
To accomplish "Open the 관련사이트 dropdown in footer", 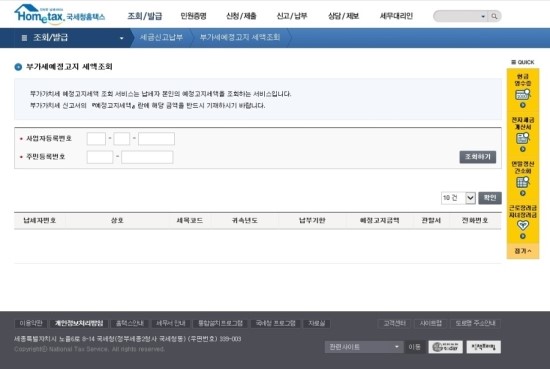I will point(364,347).
